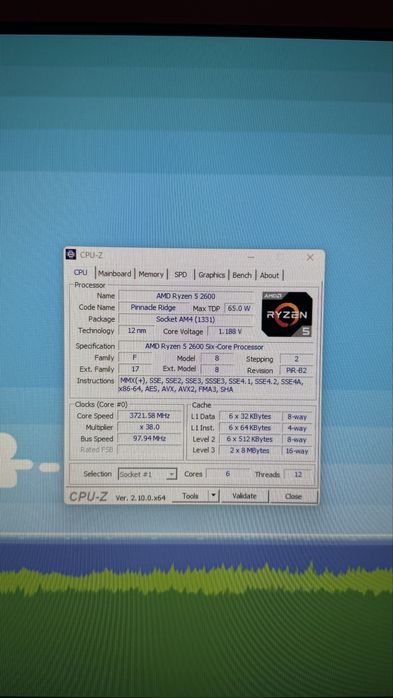Click the Multiplier value x 38.0
The height and width of the screenshot is (698, 393).
150,427
